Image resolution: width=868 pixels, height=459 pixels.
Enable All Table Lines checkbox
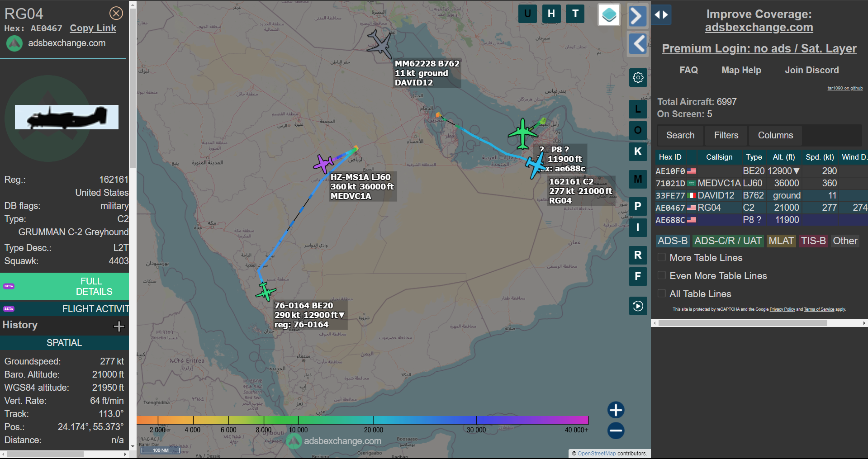[662, 293]
